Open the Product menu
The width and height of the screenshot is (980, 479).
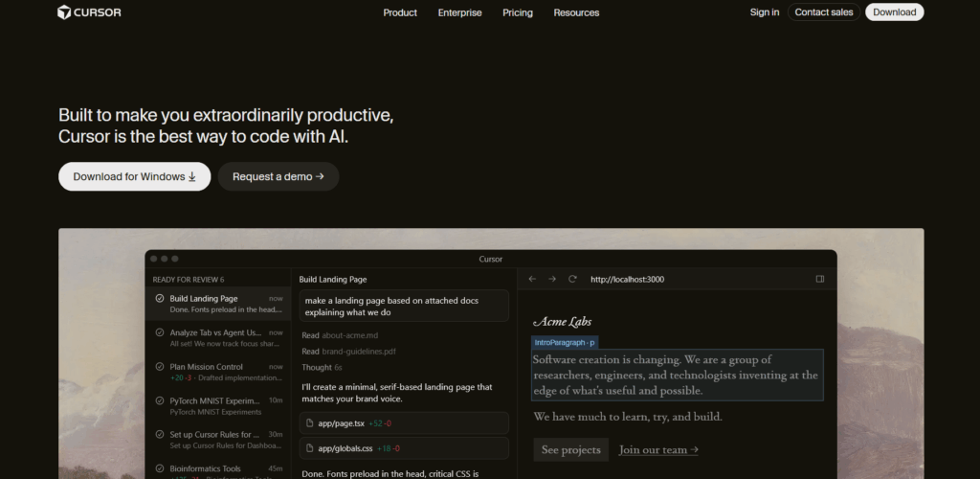[x=400, y=12]
